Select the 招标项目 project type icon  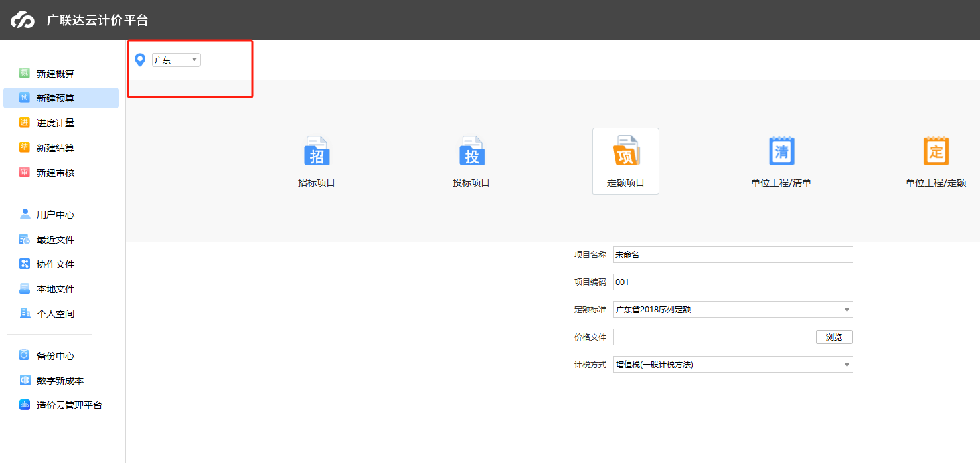pos(317,151)
